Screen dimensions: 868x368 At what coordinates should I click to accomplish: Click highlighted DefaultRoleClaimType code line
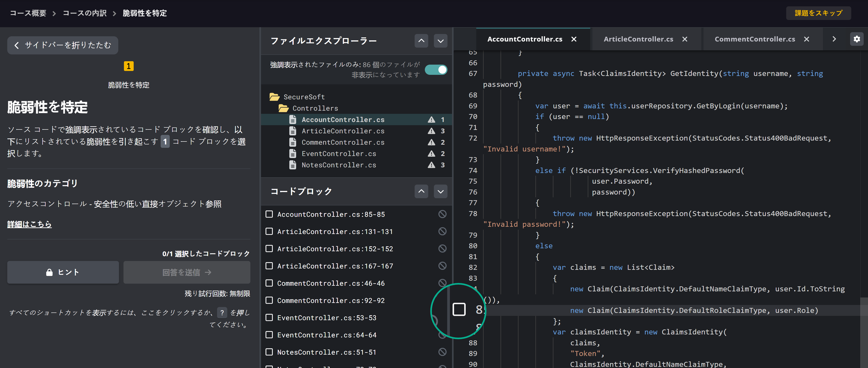coord(694,310)
